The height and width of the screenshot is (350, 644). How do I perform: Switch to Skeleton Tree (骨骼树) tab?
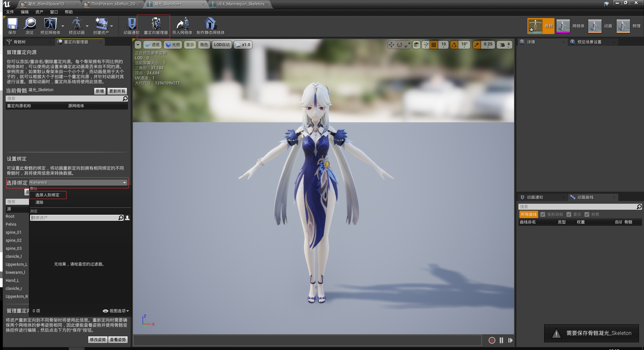coord(29,42)
